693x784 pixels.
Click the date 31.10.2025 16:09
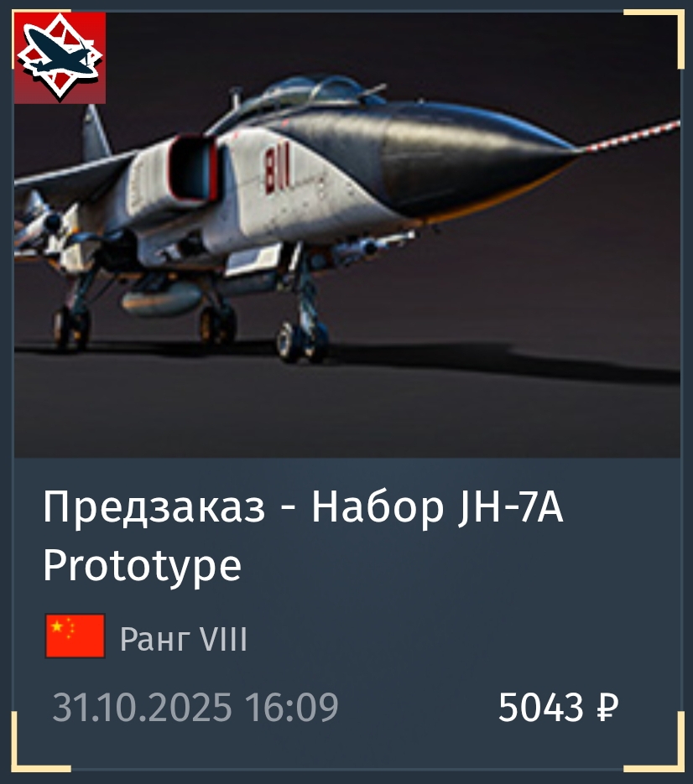point(195,707)
